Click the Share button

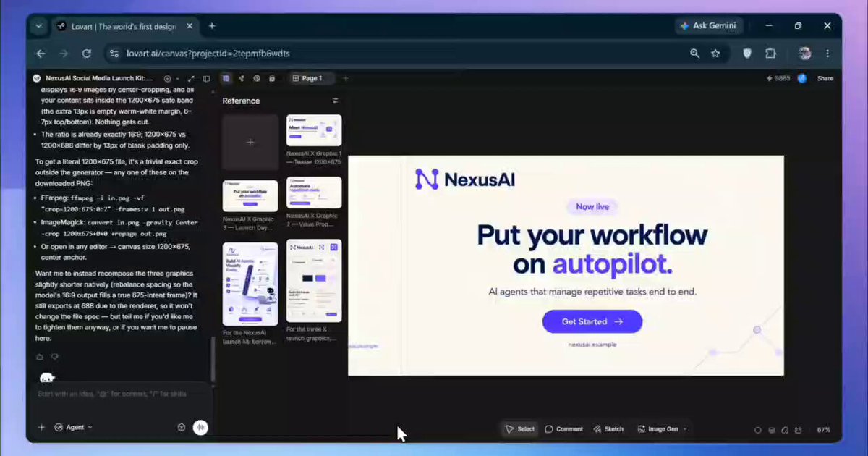825,78
